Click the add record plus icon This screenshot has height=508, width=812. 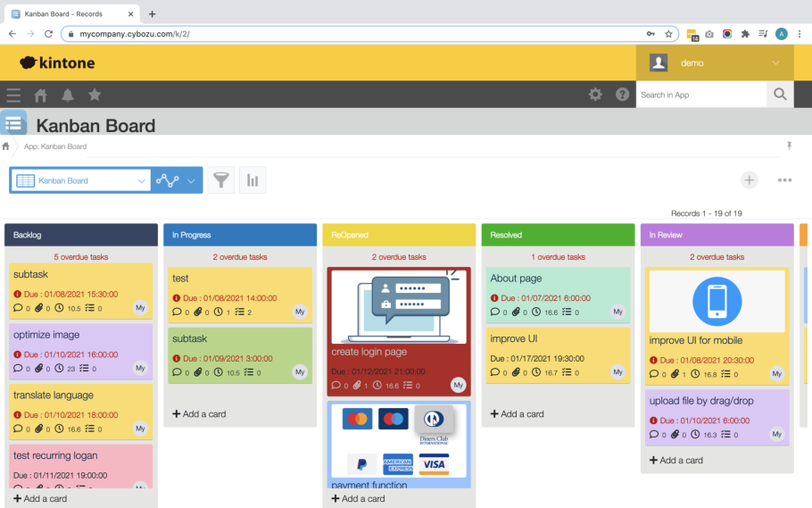click(750, 180)
